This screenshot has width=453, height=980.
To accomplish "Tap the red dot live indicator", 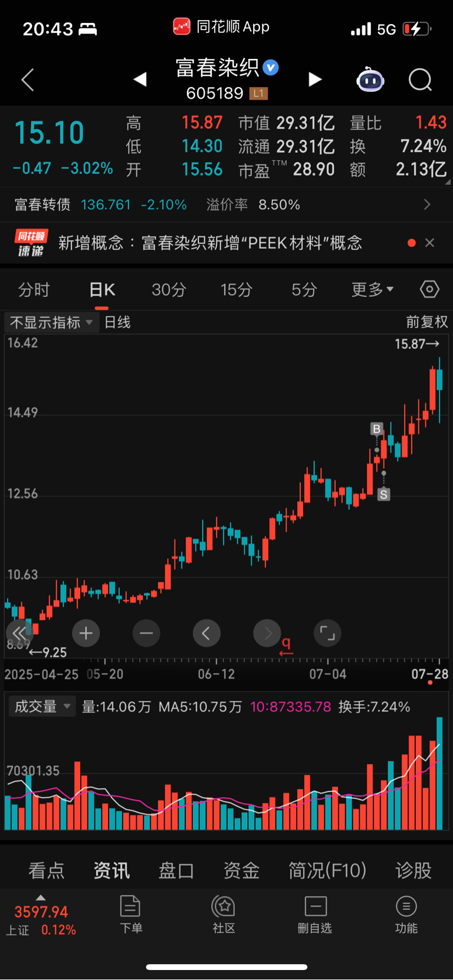I will [412, 243].
